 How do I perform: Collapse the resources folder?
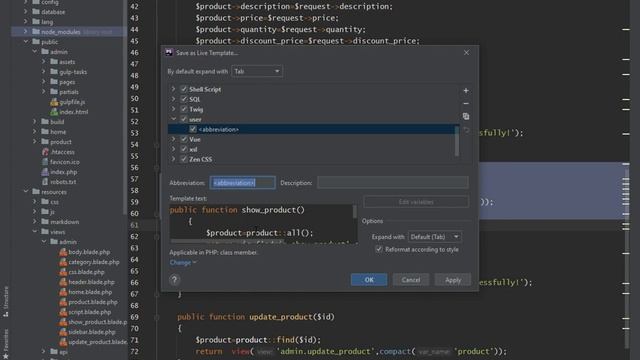coord(26,192)
